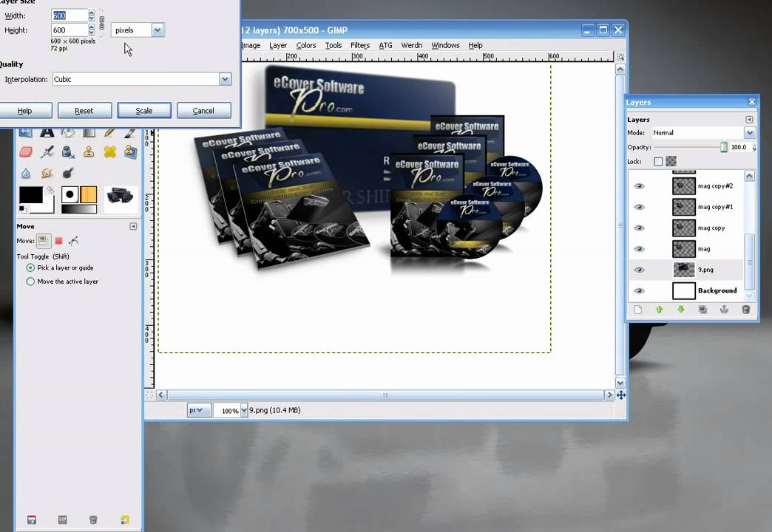Hide the 'mag copy' layer
The image size is (772, 532).
pos(639,228)
